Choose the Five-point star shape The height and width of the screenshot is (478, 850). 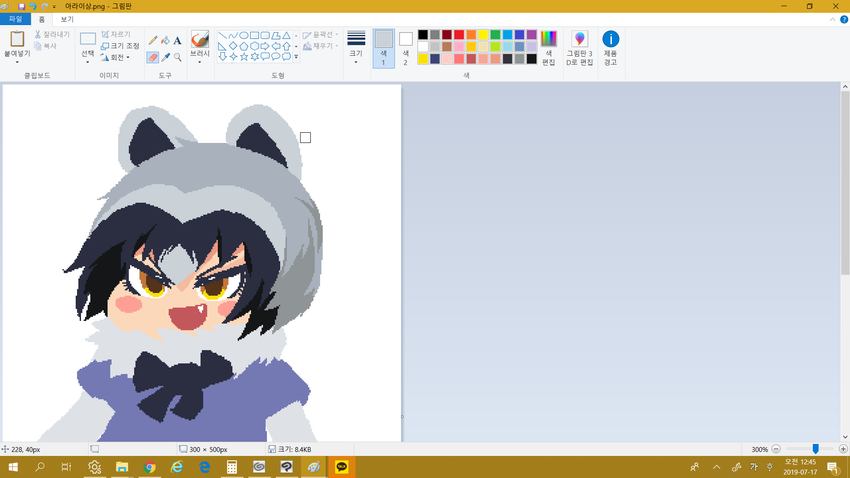tap(244, 56)
